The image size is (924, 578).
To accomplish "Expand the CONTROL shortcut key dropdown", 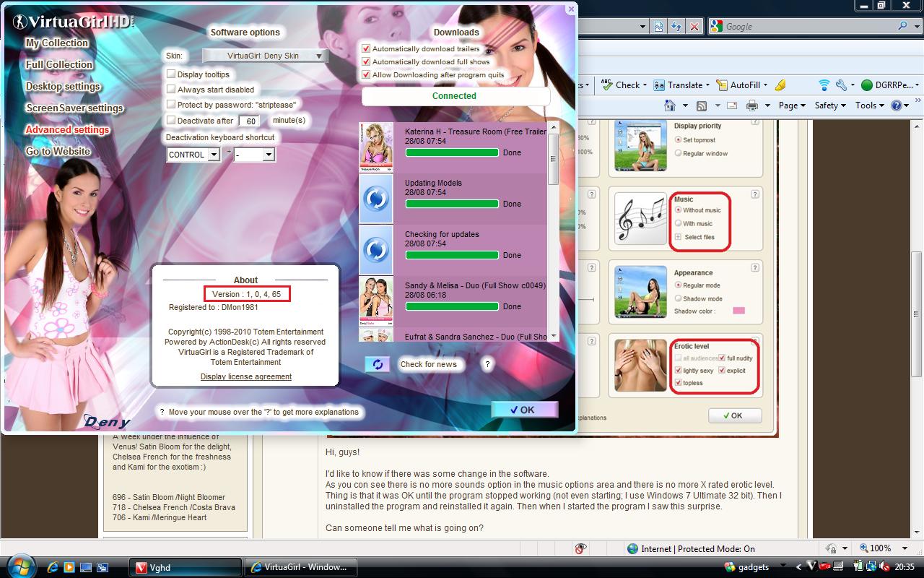I will pos(213,155).
